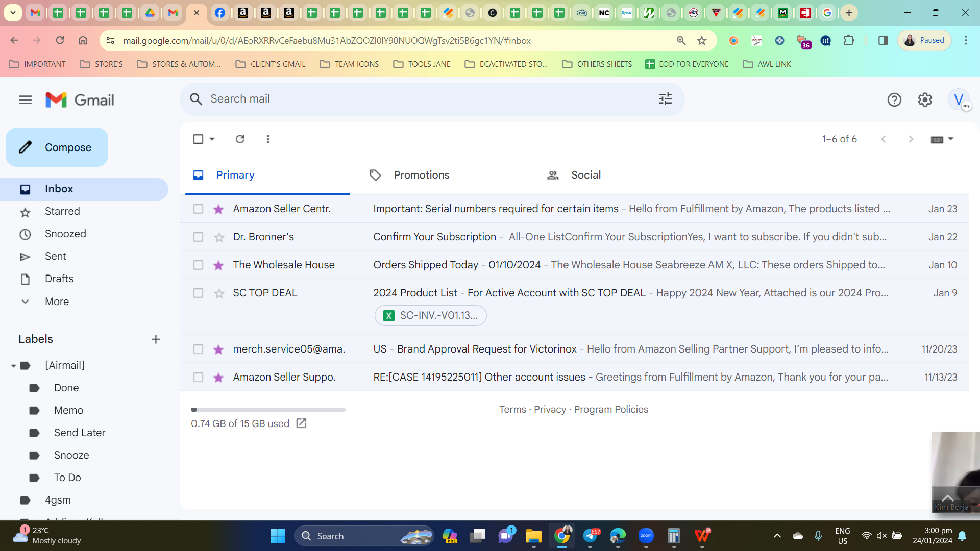
Task: Open the Wholesale House Orders Shipped email
Action: (574, 265)
